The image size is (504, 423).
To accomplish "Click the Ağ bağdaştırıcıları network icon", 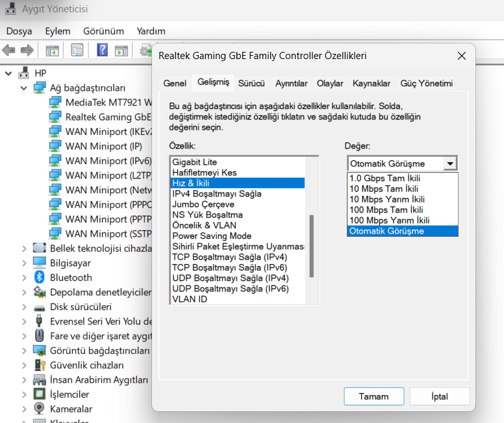I will point(40,88).
